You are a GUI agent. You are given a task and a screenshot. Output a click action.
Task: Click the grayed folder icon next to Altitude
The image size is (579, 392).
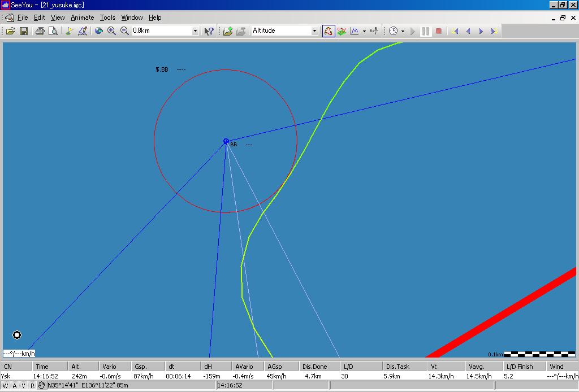[241, 31]
